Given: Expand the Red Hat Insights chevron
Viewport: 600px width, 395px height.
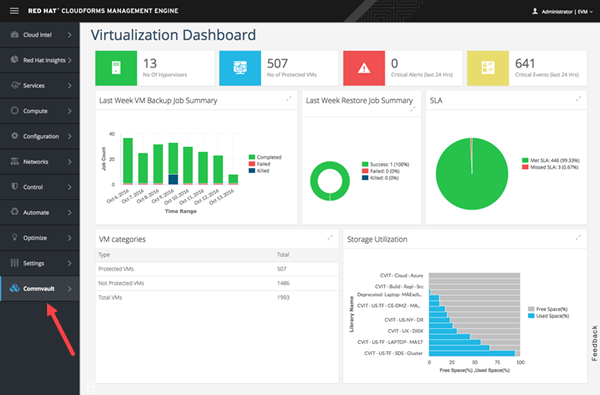Looking at the screenshot, I should pyautogui.click(x=70, y=60).
